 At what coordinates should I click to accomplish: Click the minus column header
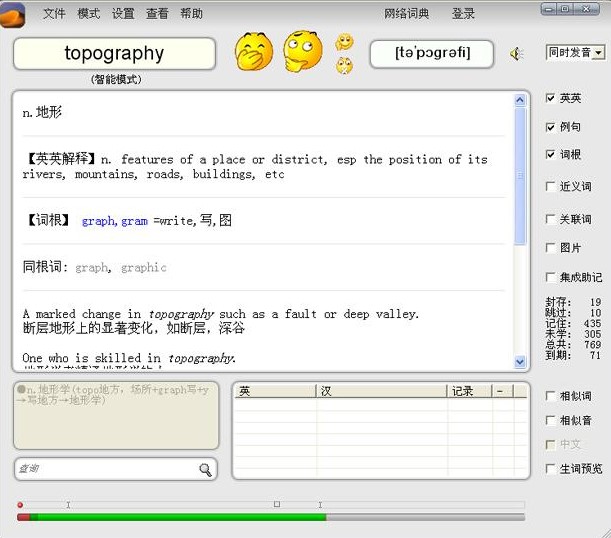503,391
